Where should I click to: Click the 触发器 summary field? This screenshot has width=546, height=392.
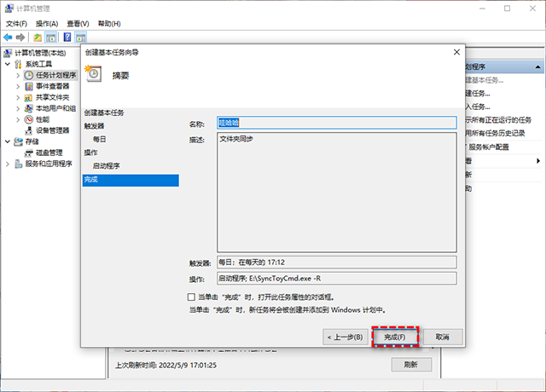pyautogui.click(x=337, y=262)
